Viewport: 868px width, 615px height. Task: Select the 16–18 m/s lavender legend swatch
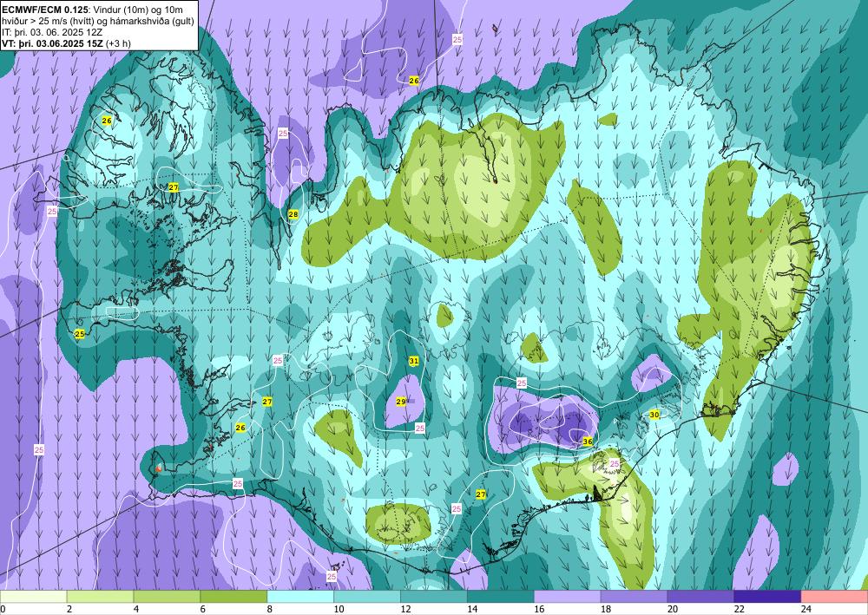pos(568,597)
